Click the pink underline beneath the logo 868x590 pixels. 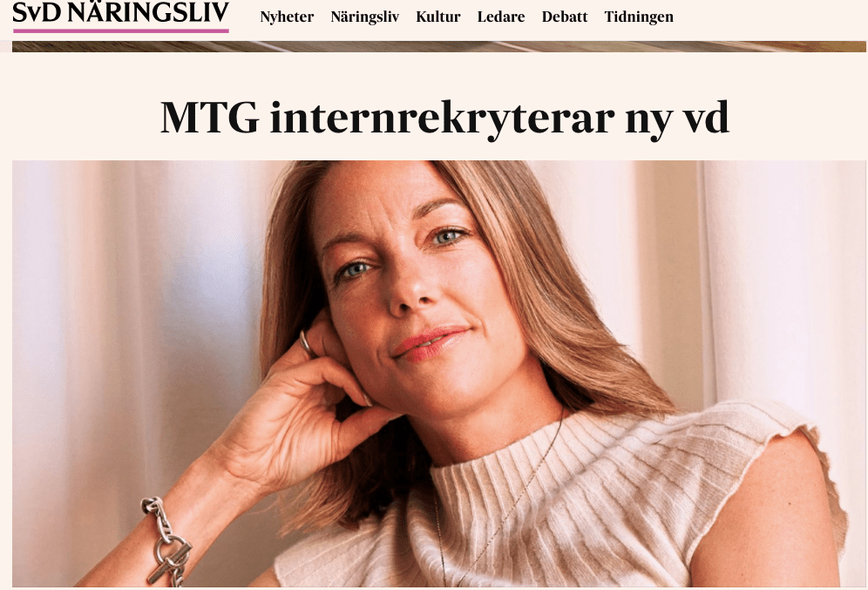tap(120, 31)
